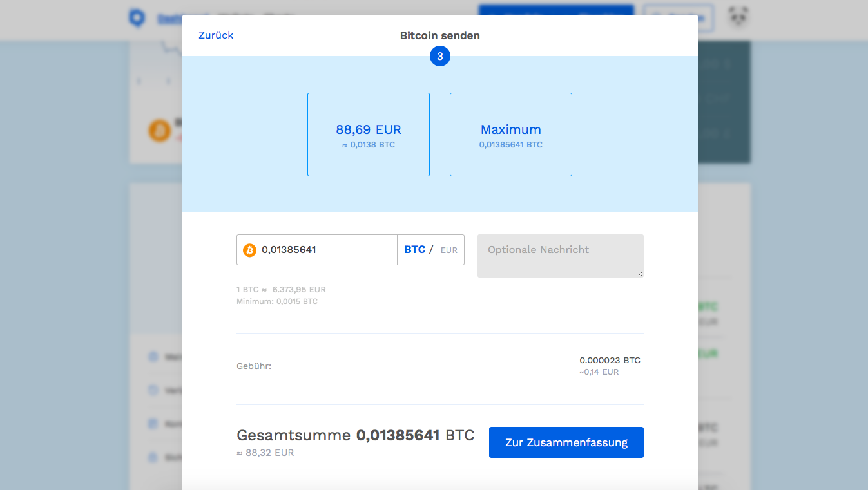The width and height of the screenshot is (868, 490).
Task: Click the panda avatar in the page header
Action: (738, 17)
